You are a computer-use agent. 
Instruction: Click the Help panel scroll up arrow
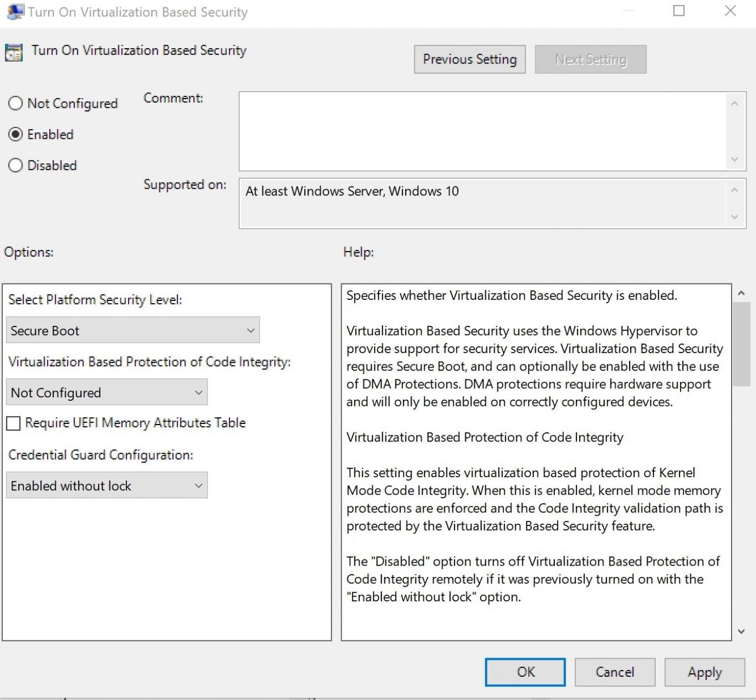(x=741, y=292)
